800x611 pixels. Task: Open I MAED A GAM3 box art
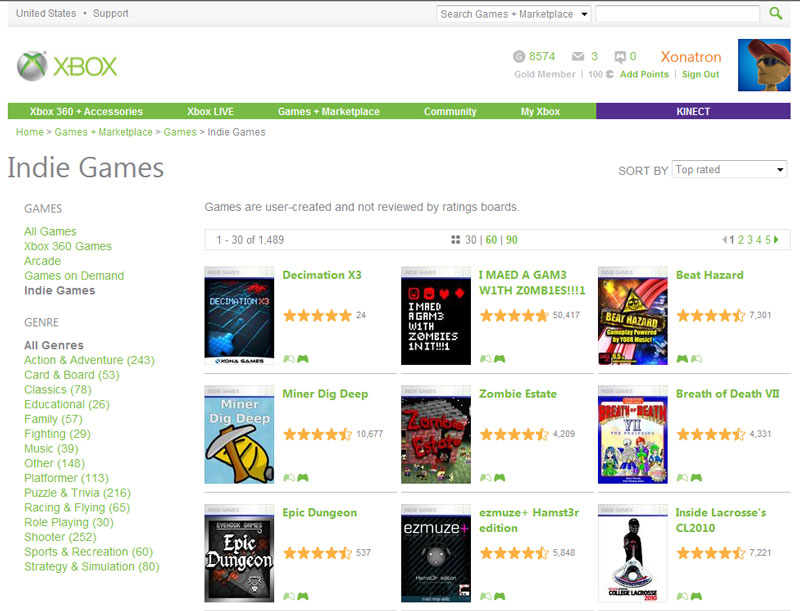pos(436,316)
